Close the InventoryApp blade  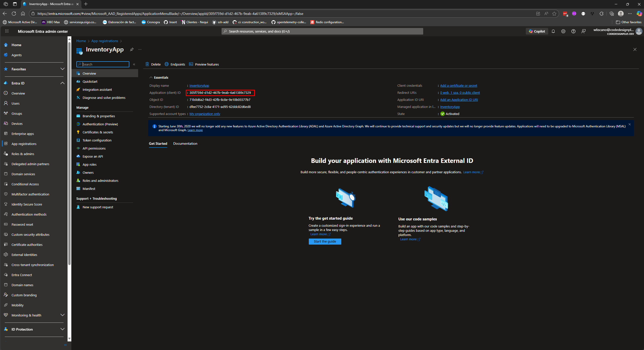point(635,49)
